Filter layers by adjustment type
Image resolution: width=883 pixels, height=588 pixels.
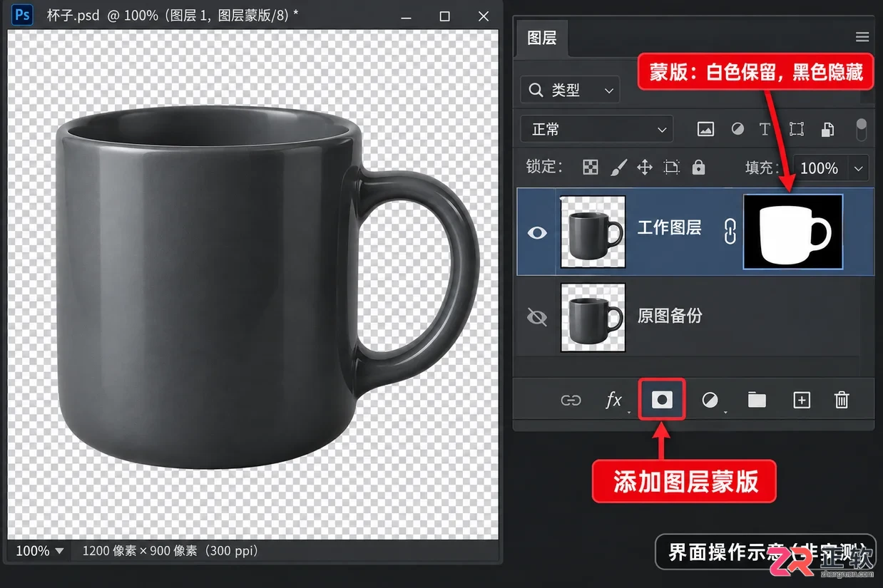[737, 129]
